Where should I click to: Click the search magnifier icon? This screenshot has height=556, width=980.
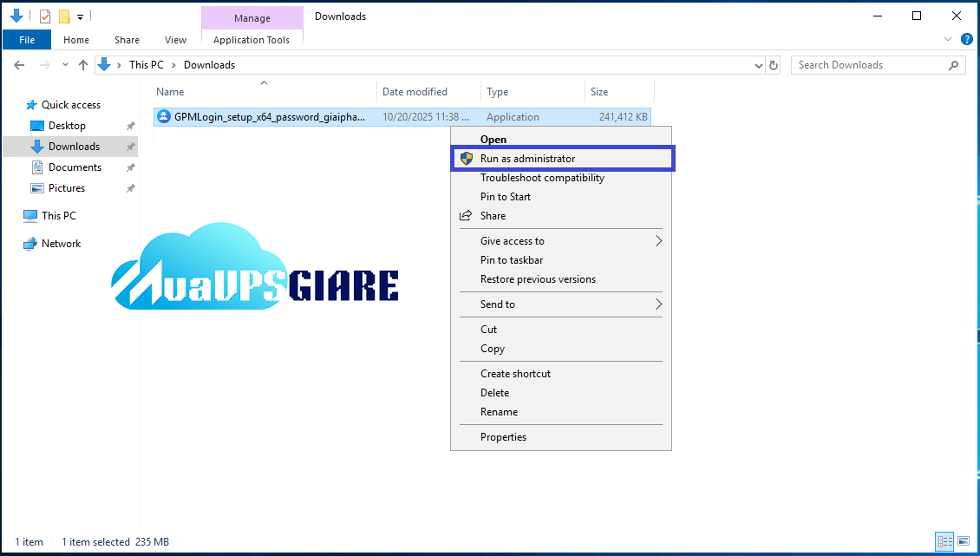[x=954, y=65]
